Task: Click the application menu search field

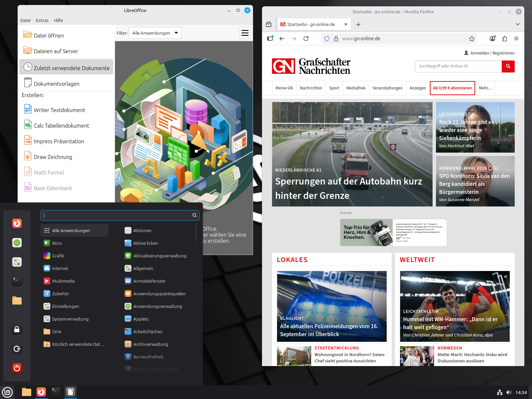Action: (120, 215)
